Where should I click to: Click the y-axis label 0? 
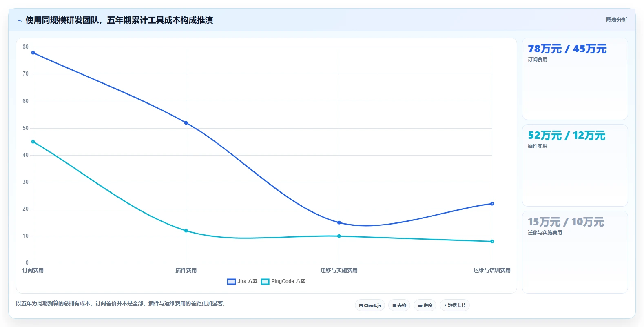(x=27, y=263)
